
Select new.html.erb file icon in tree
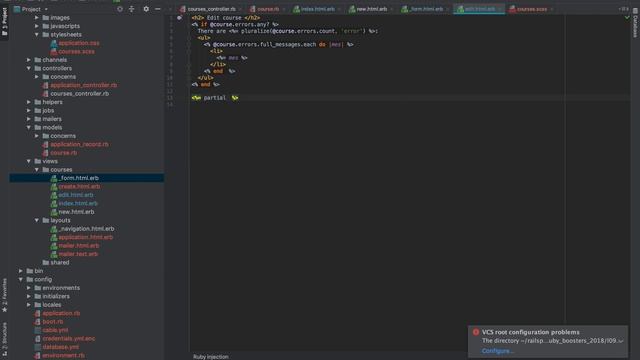coord(53,212)
